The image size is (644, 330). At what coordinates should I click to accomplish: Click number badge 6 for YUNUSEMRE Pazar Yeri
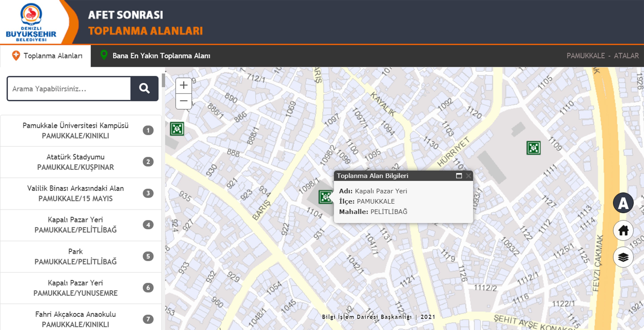tap(148, 288)
